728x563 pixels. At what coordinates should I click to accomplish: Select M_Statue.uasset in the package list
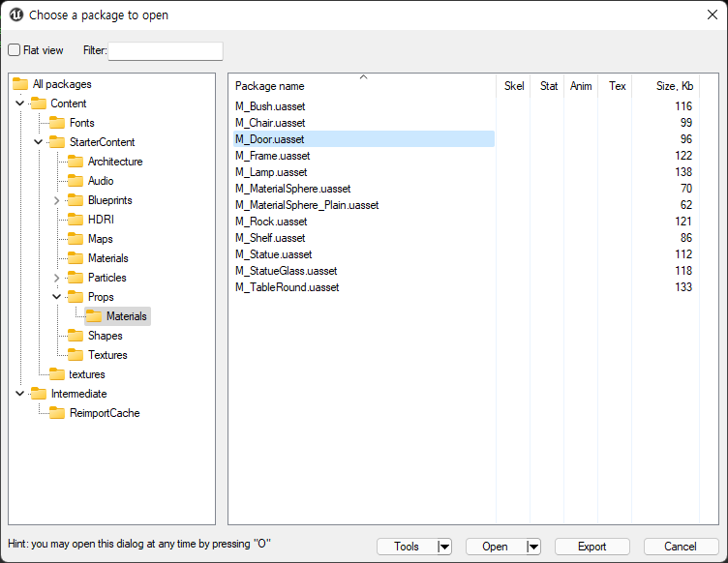tap(273, 254)
